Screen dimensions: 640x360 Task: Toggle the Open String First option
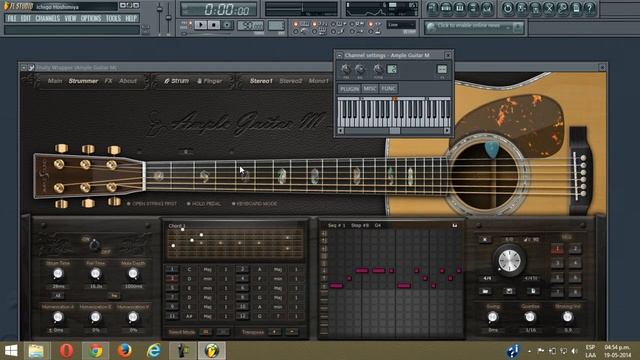pyautogui.click(x=152, y=203)
